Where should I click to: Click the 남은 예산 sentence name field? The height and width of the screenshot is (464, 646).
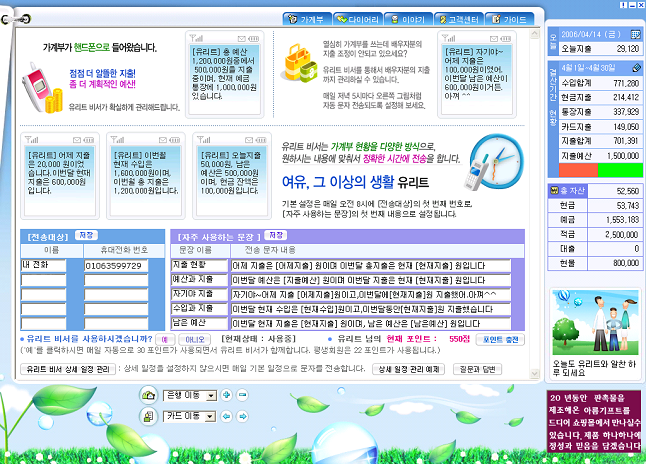(199, 323)
